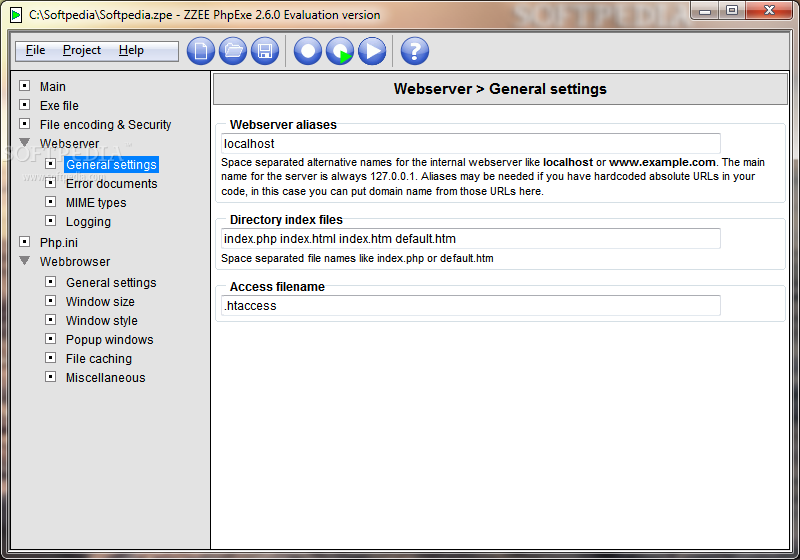
Task: Open the Help menu
Action: [131, 50]
